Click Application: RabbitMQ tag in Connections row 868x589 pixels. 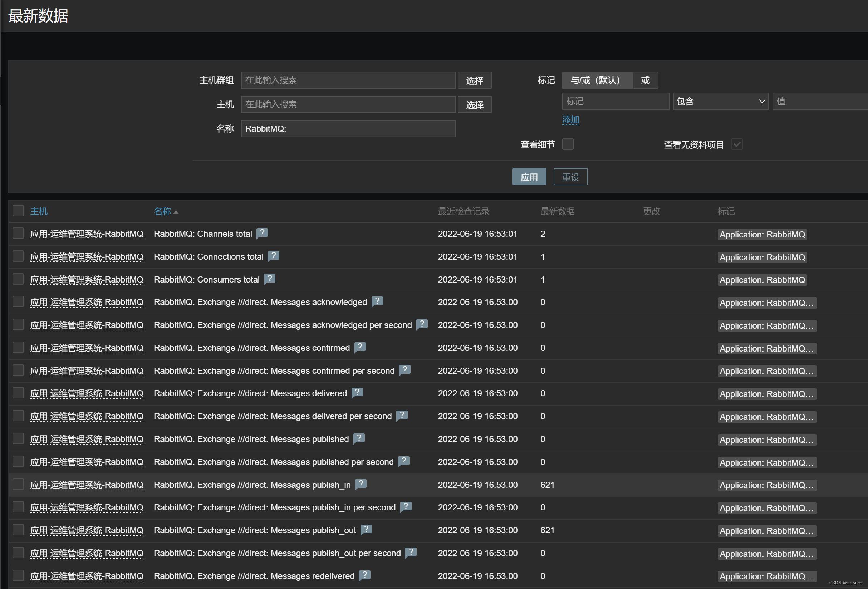click(x=762, y=257)
